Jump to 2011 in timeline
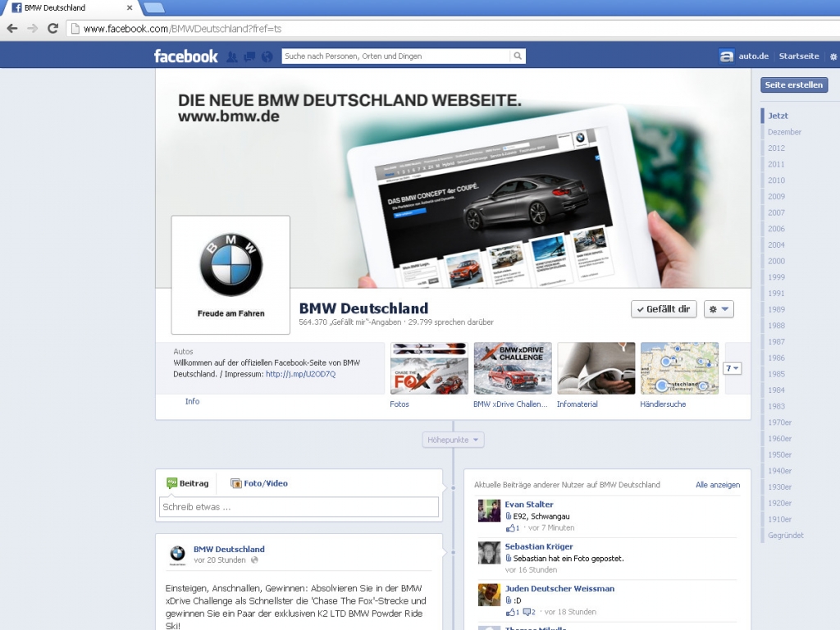Screen dimensions: 840x630 776,164
